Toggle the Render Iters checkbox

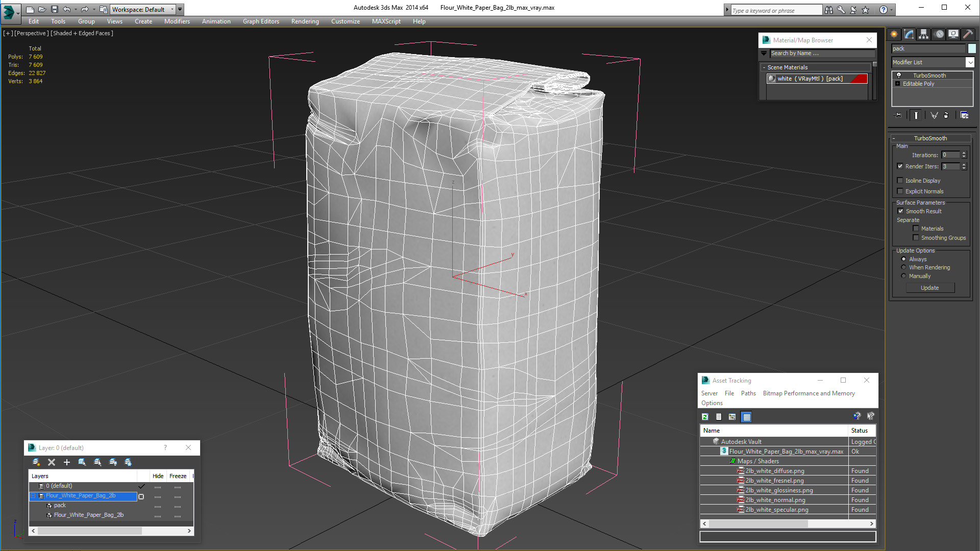click(x=900, y=166)
